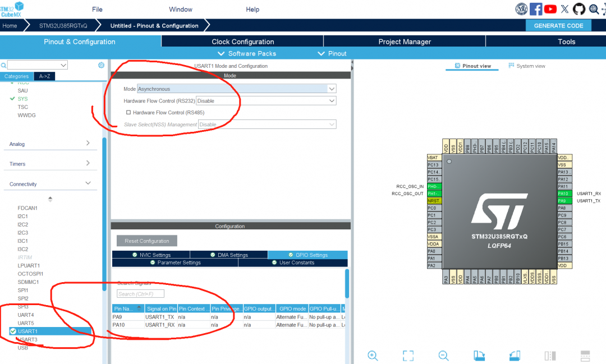Click the peripheral search magnifier icon

(x=3, y=65)
